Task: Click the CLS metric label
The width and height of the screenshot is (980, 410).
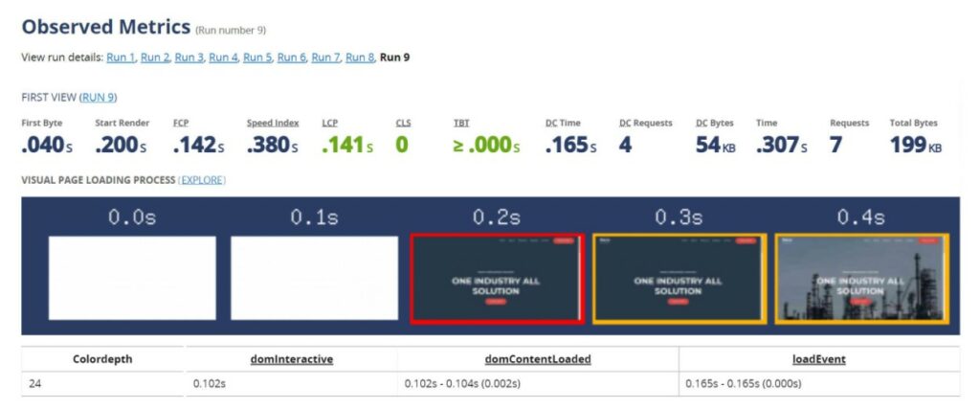Action: pos(403,124)
